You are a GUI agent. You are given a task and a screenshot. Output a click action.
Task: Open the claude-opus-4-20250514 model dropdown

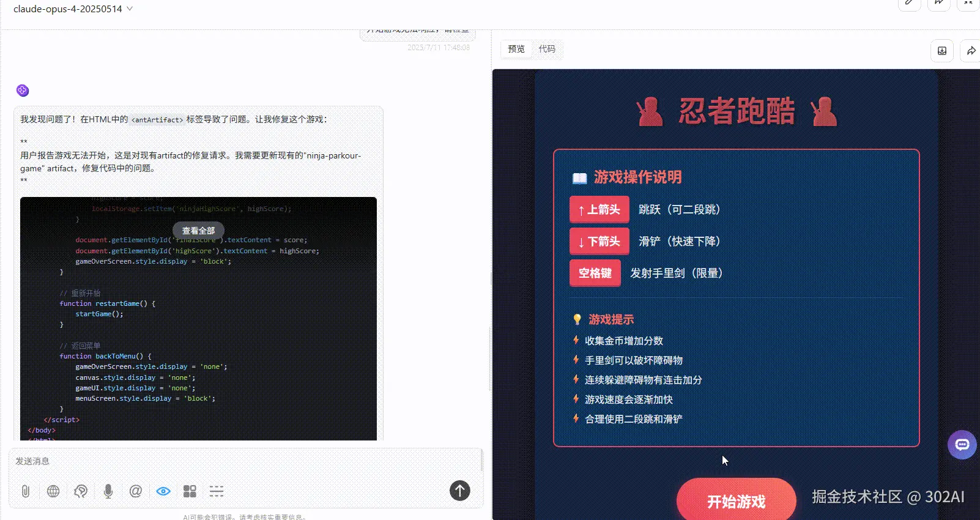(73, 9)
